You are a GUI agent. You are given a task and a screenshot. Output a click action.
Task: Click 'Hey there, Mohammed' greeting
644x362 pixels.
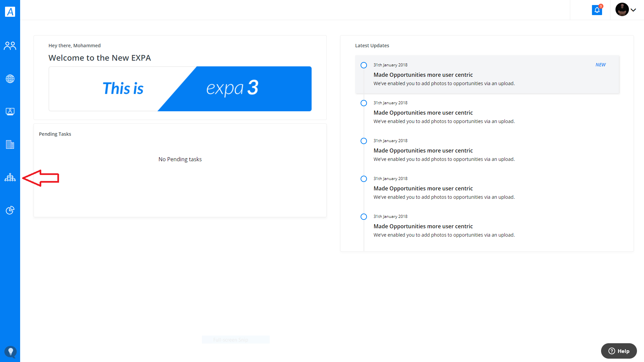(x=74, y=46)
